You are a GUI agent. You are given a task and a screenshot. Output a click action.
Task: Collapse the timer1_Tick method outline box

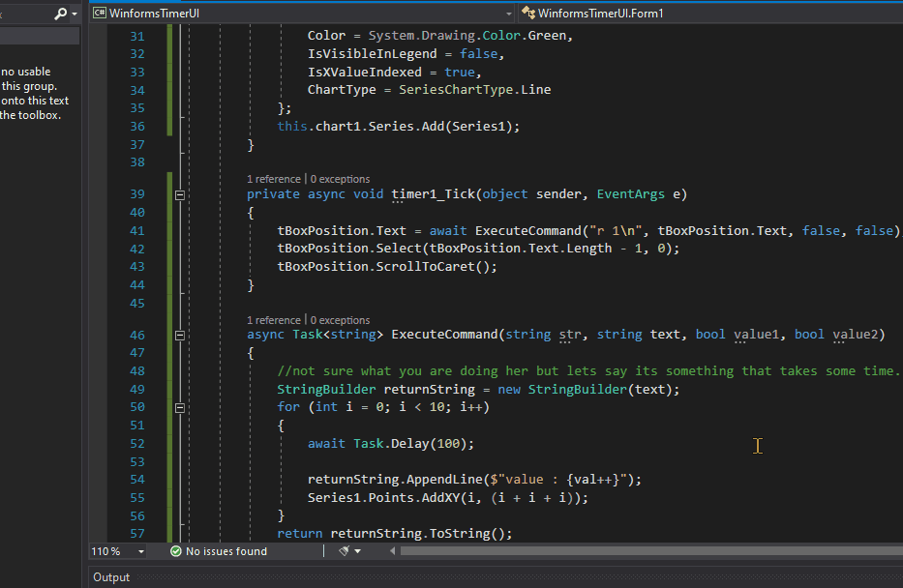pyautogui.click(x=180, y=194)
